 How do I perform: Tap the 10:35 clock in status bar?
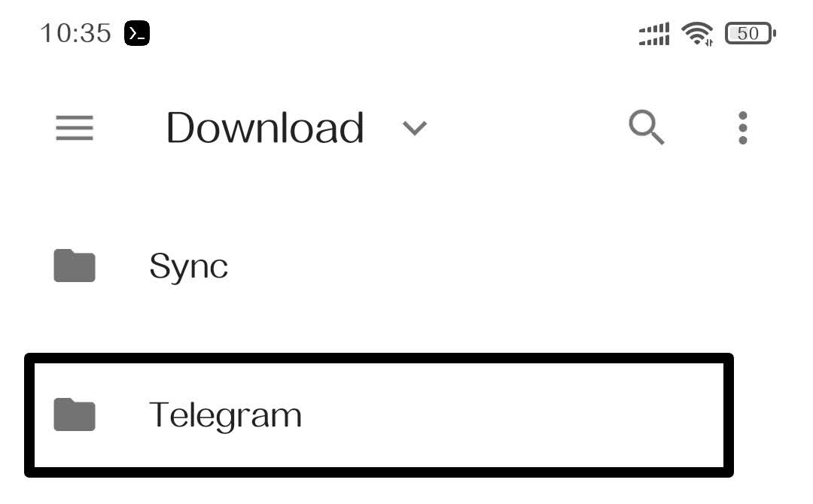coord(75,33)
